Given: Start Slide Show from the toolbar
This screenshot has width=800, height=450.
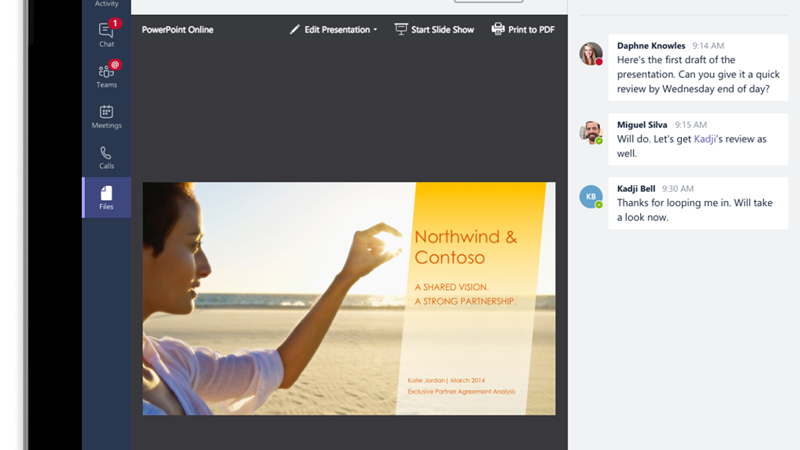Looking at the screenshot, I should point(434,30).
